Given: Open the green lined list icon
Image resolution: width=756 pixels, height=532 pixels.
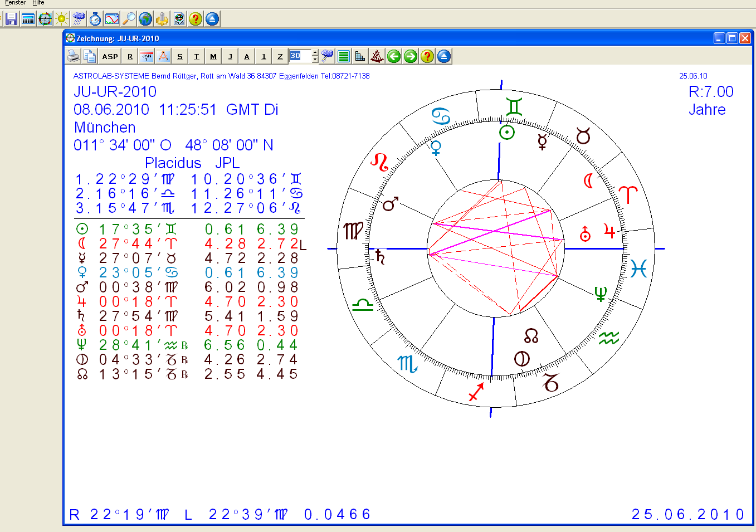Looking at the screenshot, I should [344, 56].
